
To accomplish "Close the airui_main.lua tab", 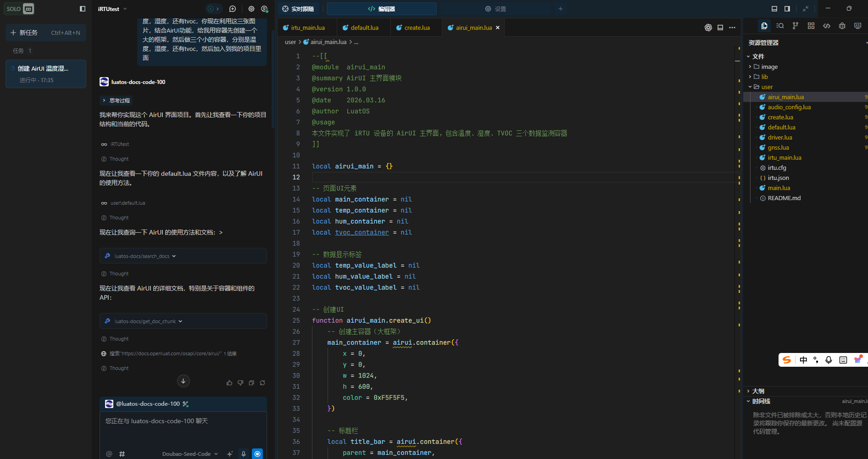I will (497, 28).
